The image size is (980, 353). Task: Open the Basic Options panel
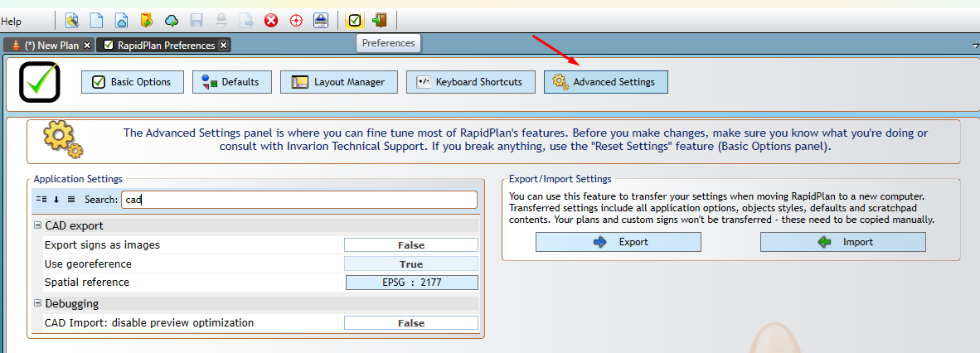133,82
